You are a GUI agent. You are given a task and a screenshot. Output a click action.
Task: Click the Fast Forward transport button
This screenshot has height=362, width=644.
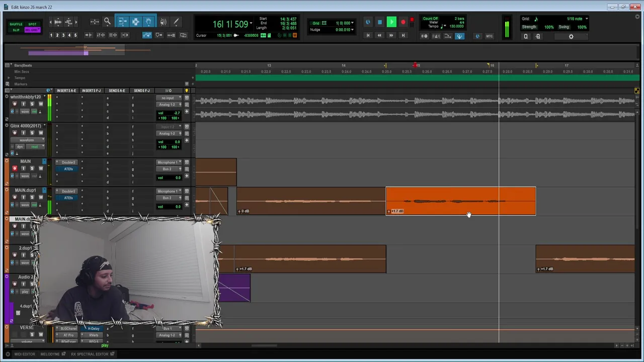point(391,35)
